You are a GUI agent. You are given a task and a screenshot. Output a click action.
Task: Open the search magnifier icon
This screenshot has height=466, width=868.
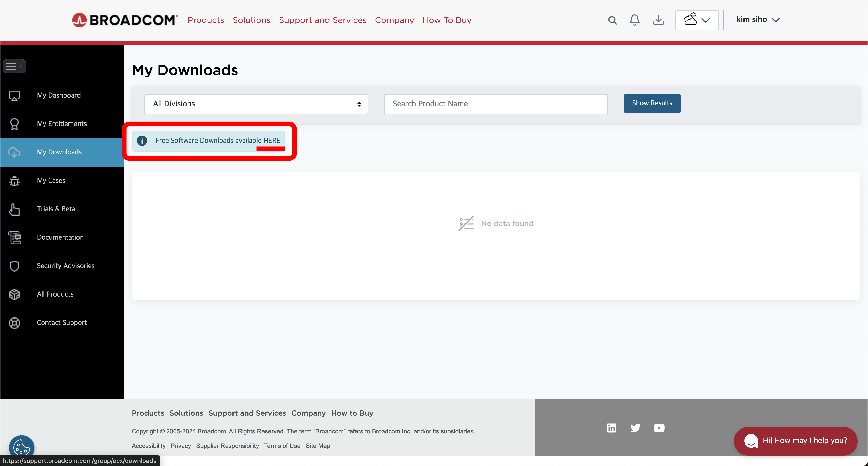tap(612, 20)
